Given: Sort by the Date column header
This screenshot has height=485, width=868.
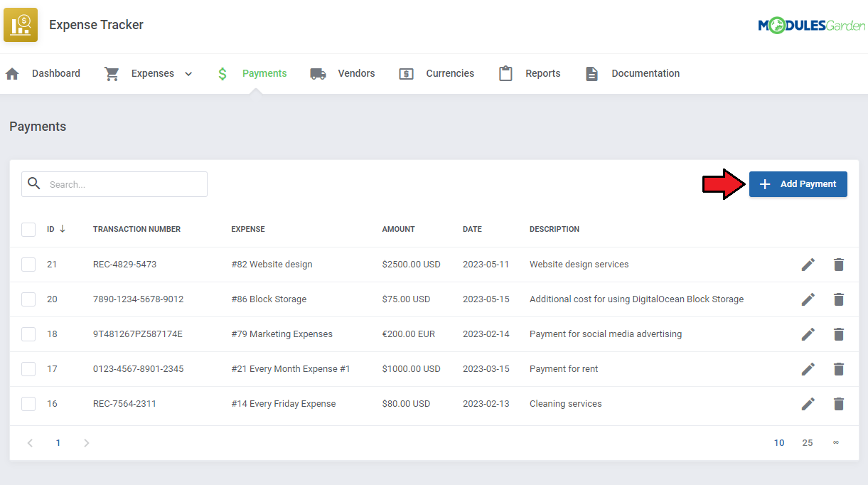Looking at the screenshot, I should [472, 229].
